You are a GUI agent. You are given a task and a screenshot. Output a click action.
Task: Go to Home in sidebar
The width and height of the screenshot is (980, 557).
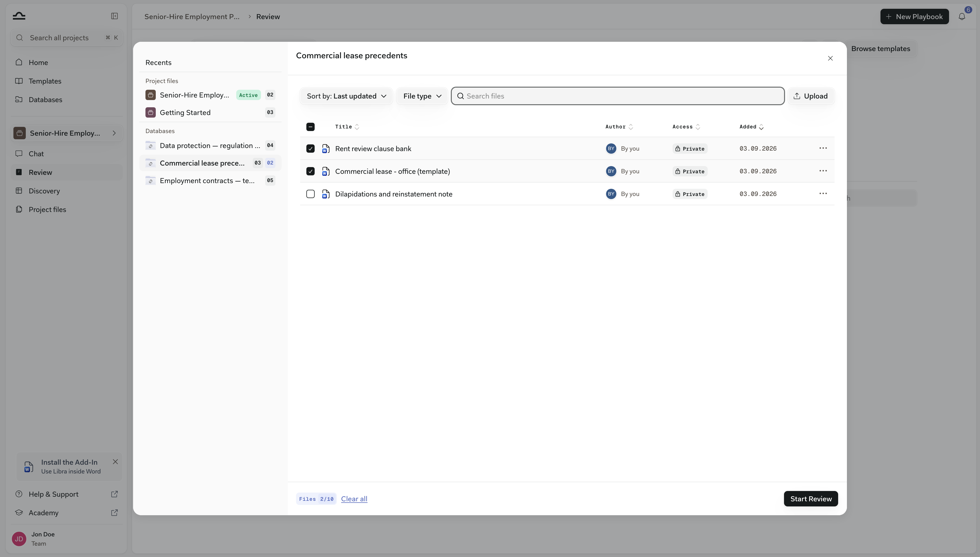[67, 62]
